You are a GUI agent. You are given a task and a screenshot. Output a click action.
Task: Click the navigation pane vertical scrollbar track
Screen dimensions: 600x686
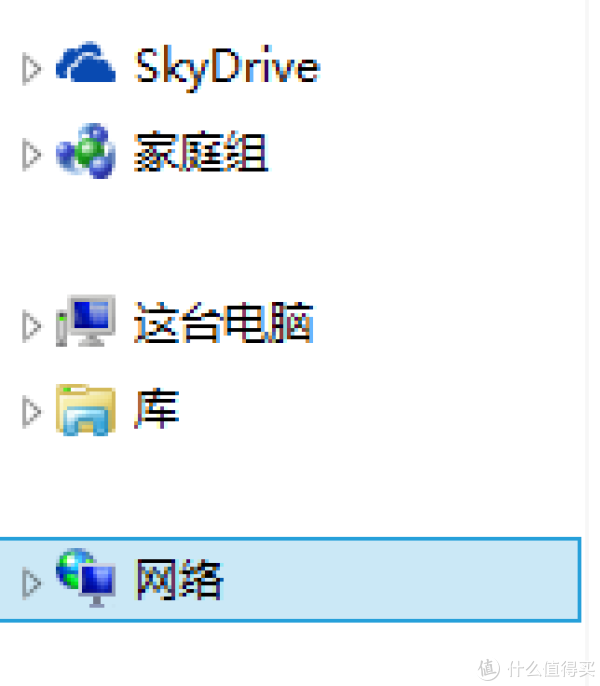(591, 332)
